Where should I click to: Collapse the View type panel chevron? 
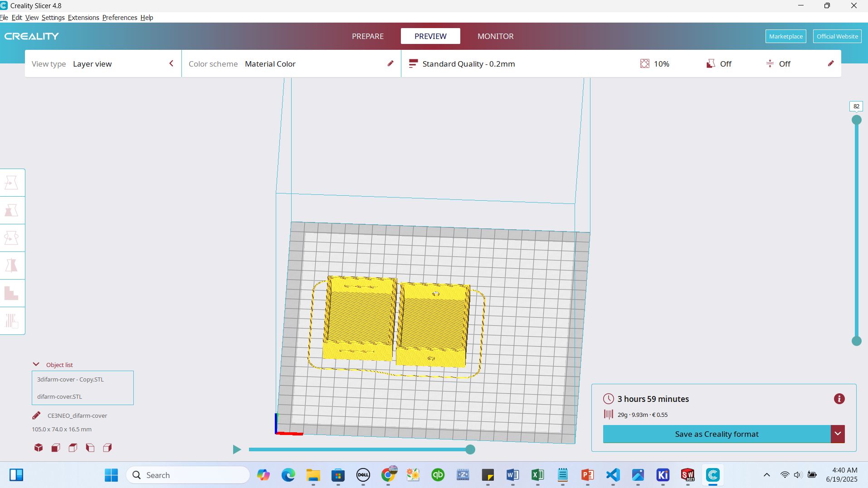coord(171,63)
